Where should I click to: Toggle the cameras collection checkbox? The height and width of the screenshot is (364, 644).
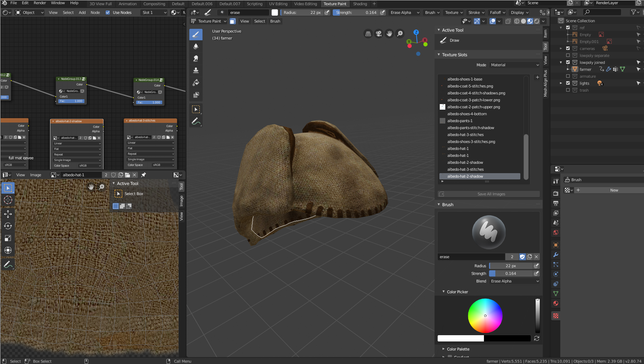pyautogui.click(x=568, y=49)
